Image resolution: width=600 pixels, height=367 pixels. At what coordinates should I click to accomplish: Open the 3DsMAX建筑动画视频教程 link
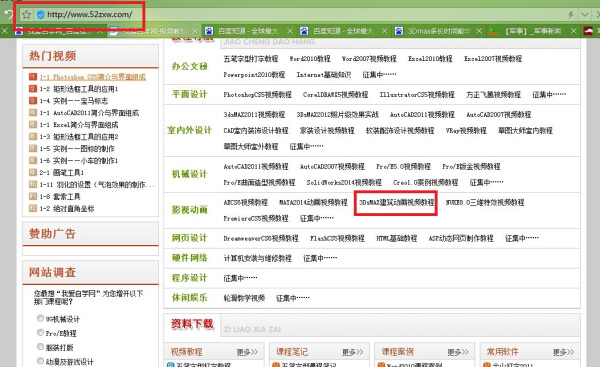click(x=396, y=202)
